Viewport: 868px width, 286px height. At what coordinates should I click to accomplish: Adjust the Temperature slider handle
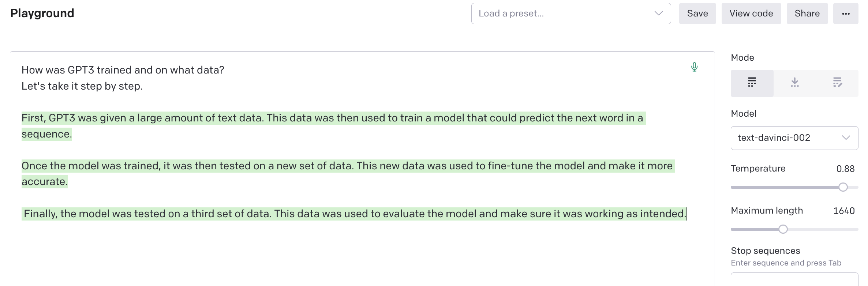pyautogui.click(x=843, y=187)
